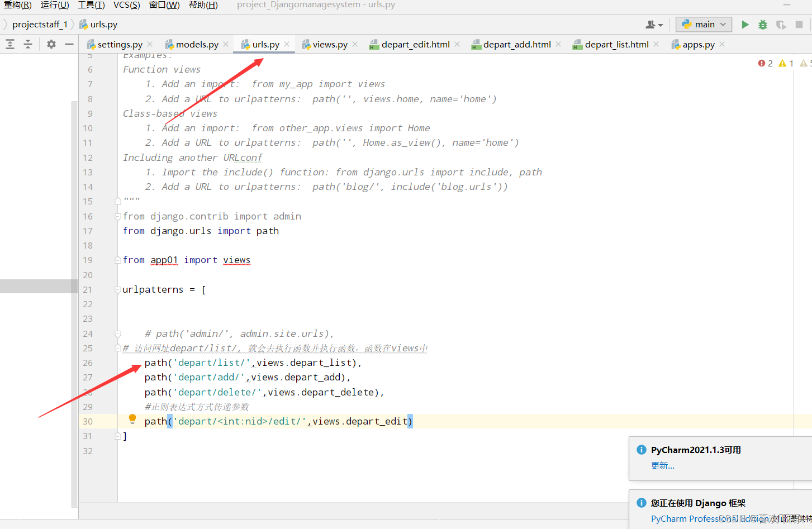
Task: Toggle the comment fold marker at line 24
Action: pyautogui.click(x=118, y=333)
